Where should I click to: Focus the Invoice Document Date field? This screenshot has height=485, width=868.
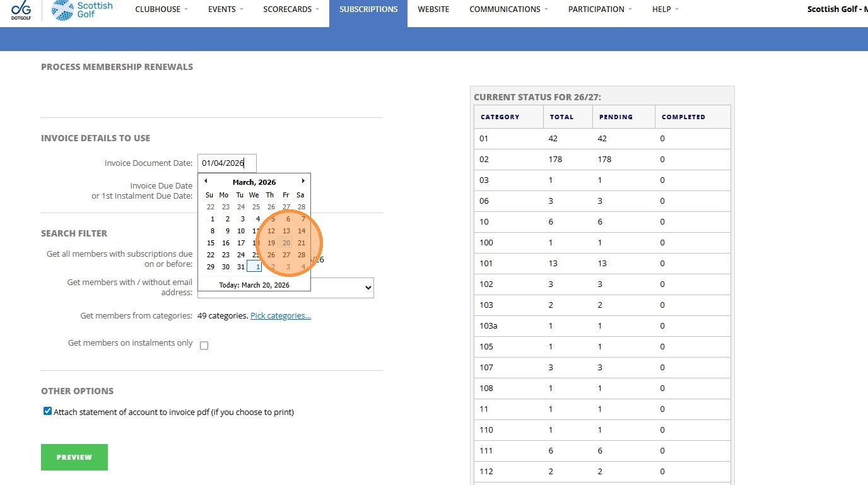tap(227, 163)
